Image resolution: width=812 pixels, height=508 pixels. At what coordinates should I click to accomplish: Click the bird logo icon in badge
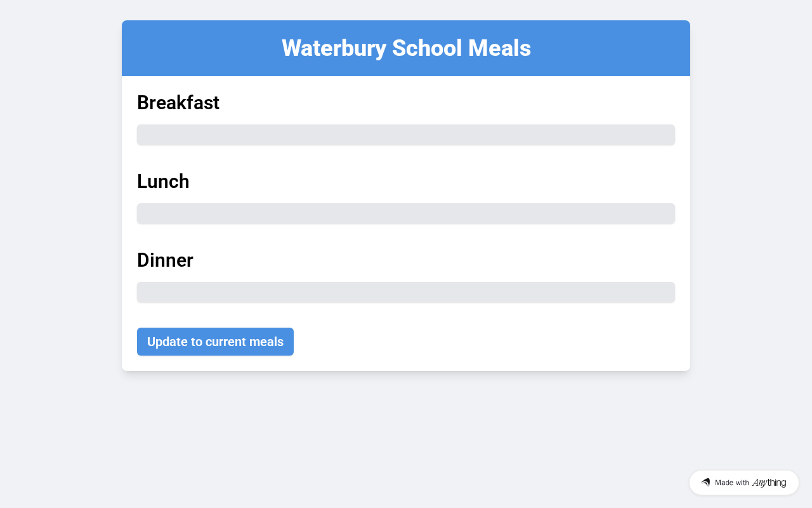(705, 483)
